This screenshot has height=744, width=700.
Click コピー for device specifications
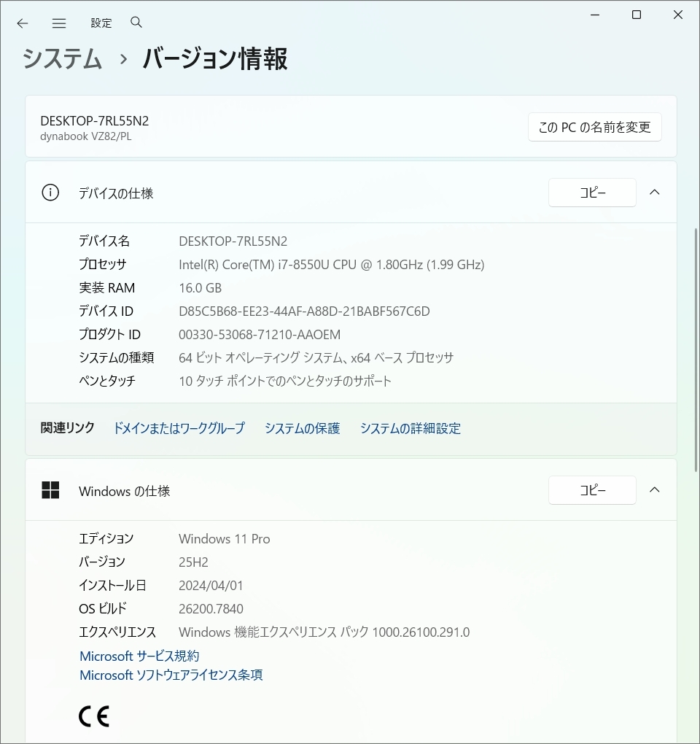(x=591, y=193)
